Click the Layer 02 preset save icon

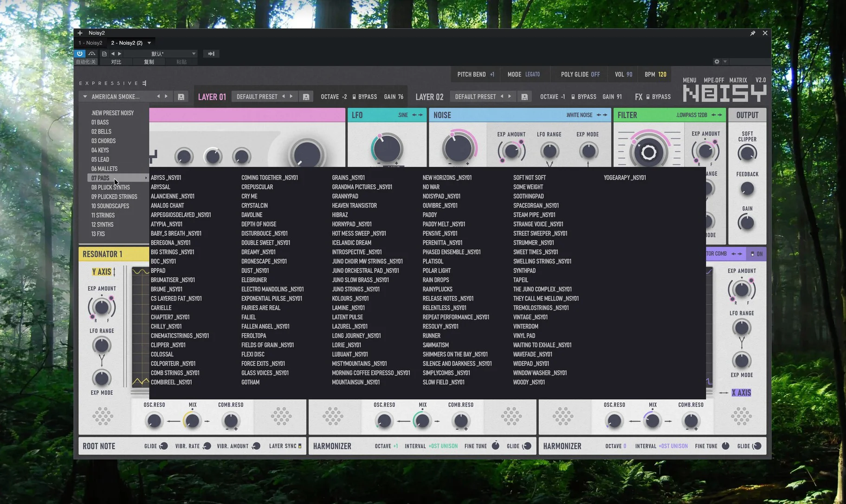(524, 97)
